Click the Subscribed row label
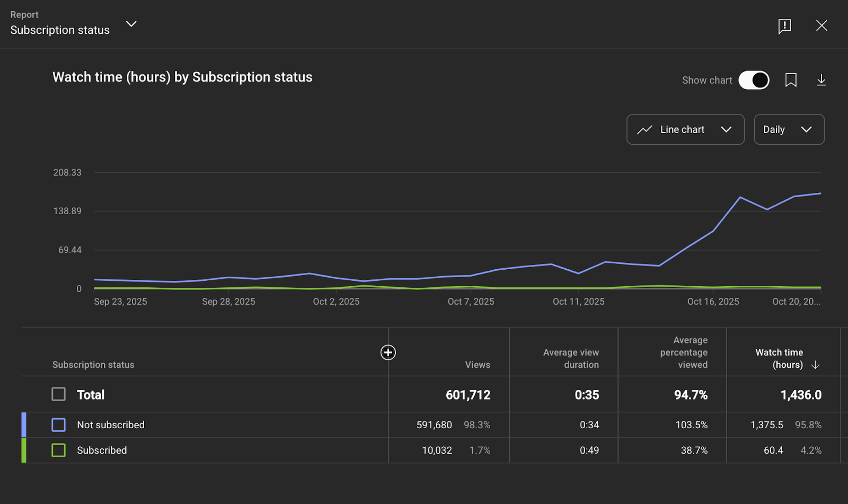This screenshot has width=848, height=504. click(x=102, y=450)
